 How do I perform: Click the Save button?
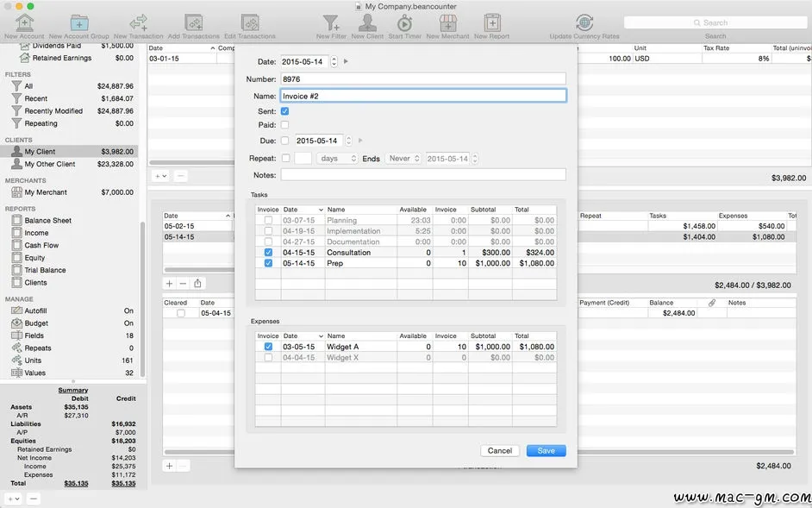pos(546,451)
